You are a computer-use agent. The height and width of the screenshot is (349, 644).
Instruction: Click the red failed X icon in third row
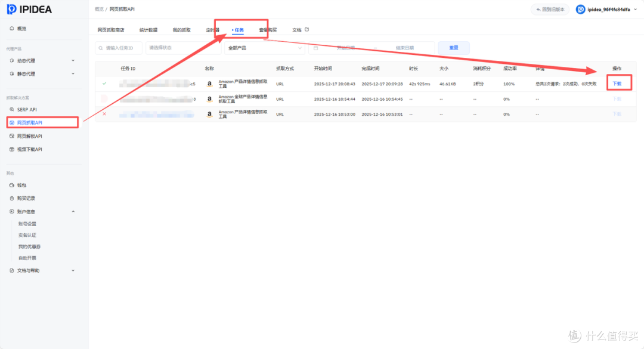tap(104, 114)
